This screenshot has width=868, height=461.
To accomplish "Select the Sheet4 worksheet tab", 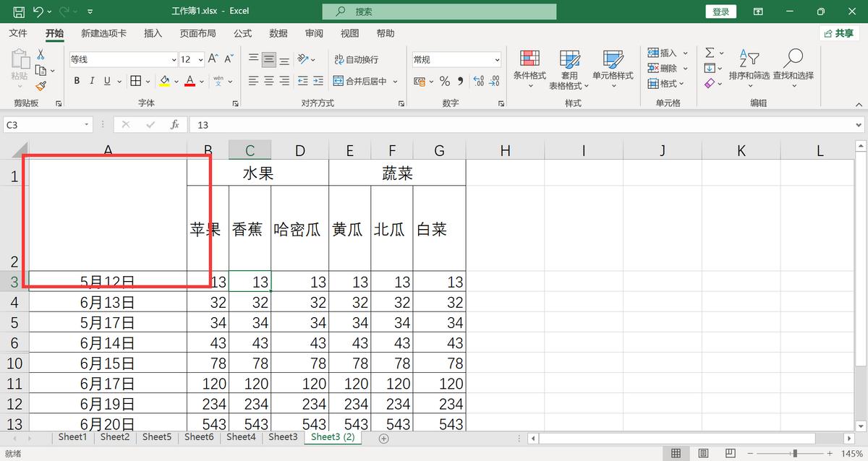I will pyautogui.click(x=241, y=437).
